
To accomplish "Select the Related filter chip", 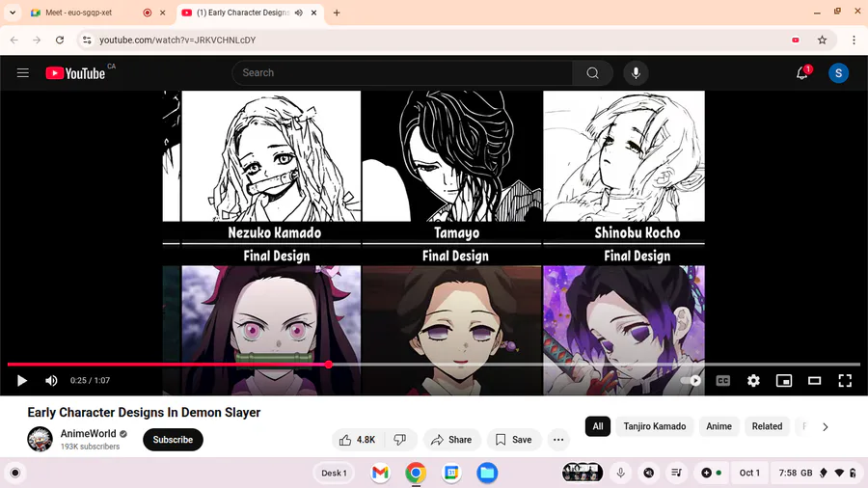I will point(767,426).
